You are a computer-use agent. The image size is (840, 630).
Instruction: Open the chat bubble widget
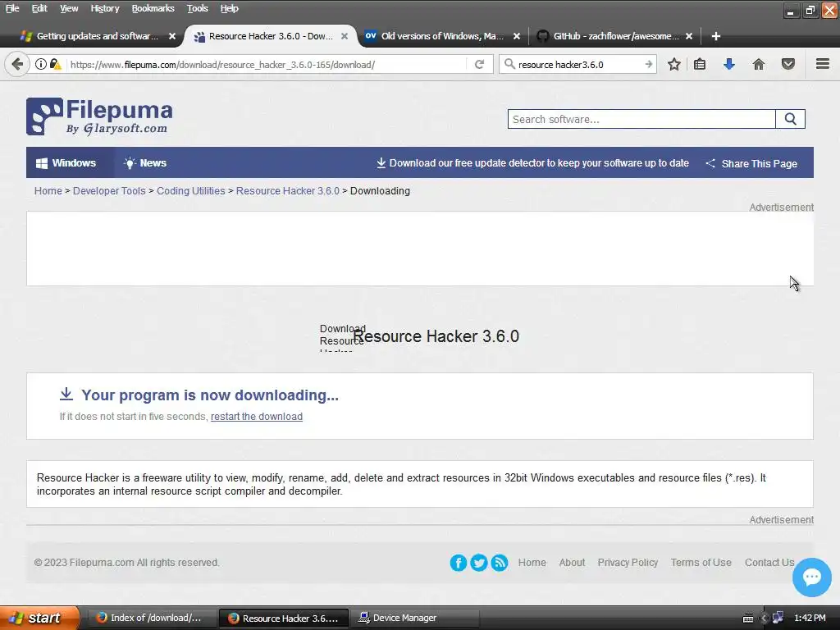click(812, 577)
